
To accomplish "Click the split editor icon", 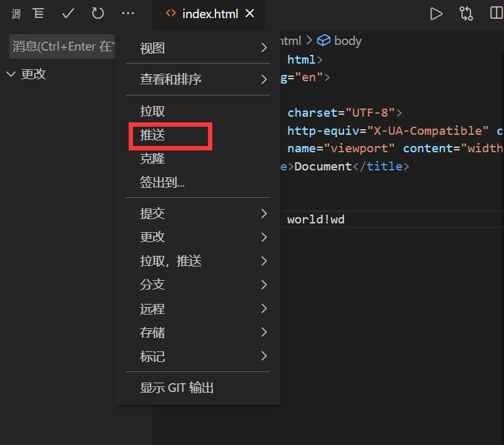I will [x=497, y=14].
